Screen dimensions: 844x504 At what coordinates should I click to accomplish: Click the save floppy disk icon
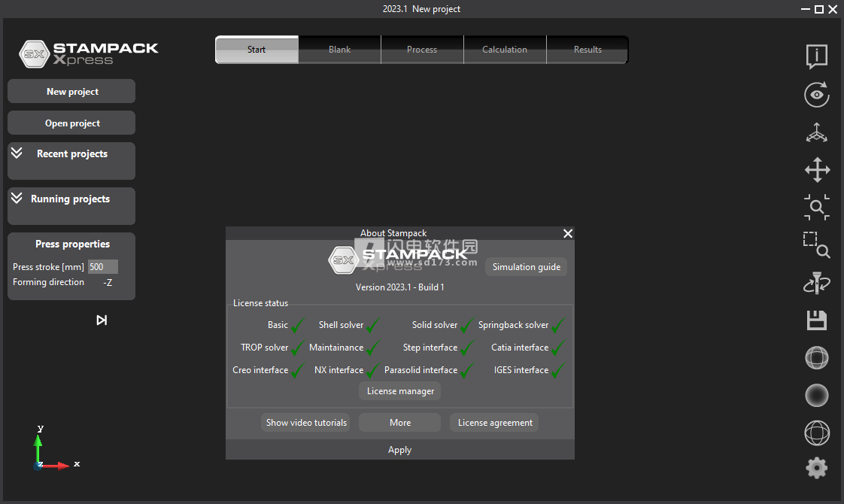[x=817, y=320]
